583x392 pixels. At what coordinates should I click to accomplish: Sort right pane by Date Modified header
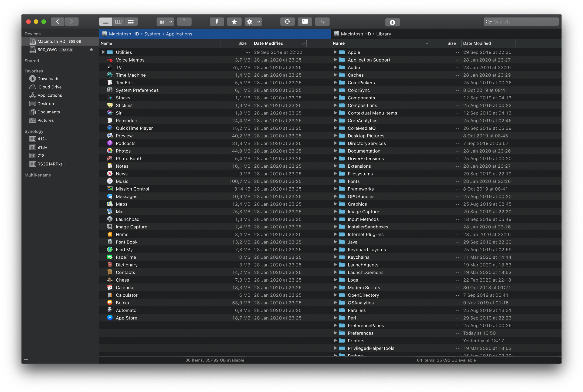click(x=489, y=43)
